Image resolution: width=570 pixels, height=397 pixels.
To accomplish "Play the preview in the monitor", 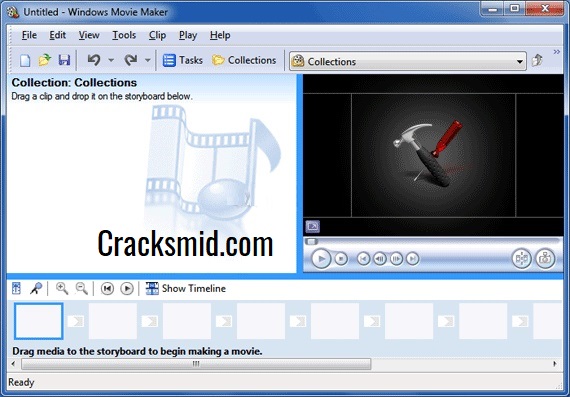I will tap(321, 259).
